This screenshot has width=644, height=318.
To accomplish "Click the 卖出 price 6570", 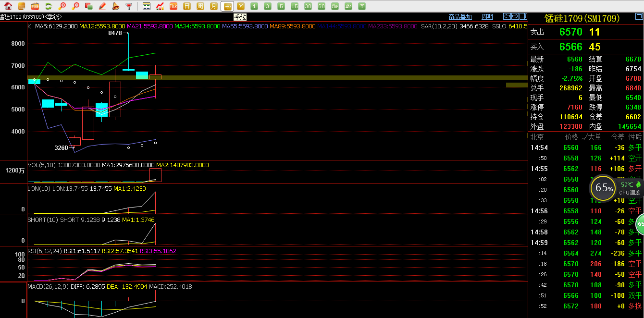I will [x=571, y=32].
